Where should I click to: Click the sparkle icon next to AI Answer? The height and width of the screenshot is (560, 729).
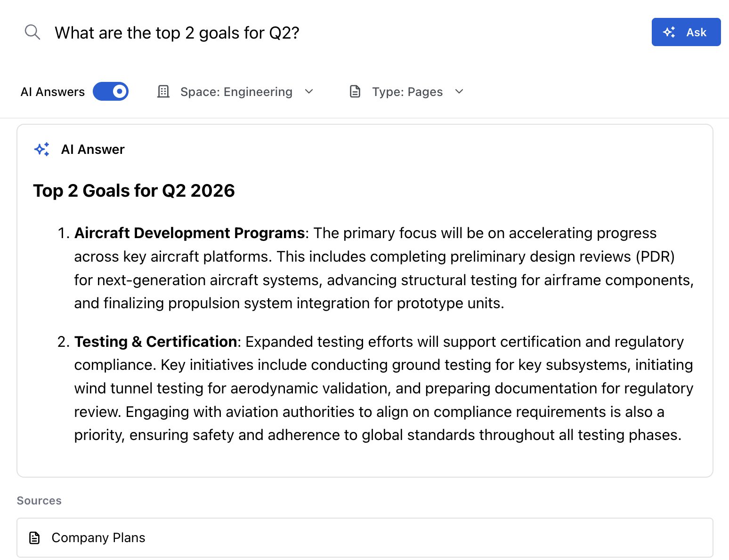tap(42, 149)
